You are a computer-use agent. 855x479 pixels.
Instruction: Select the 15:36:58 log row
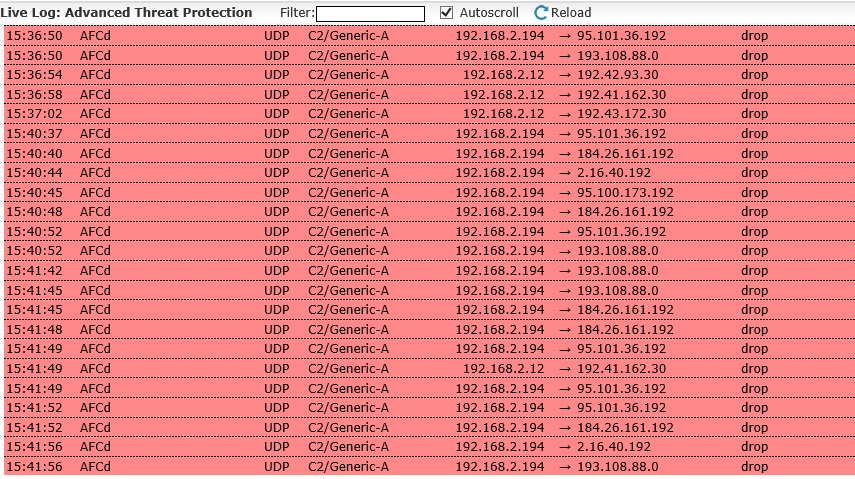coord(429,94)
